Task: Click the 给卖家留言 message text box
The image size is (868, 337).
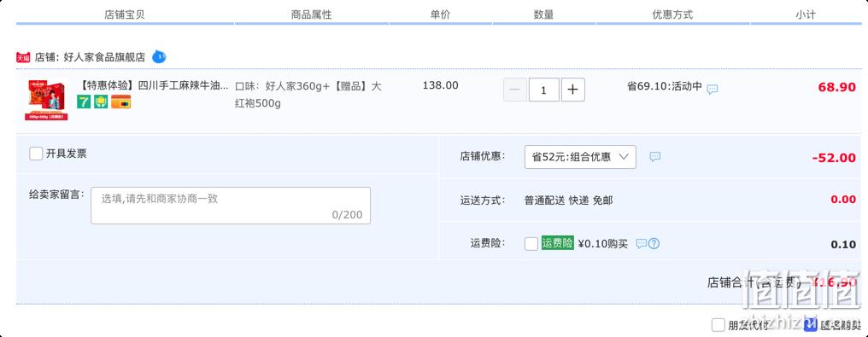Action: point(231,206)
